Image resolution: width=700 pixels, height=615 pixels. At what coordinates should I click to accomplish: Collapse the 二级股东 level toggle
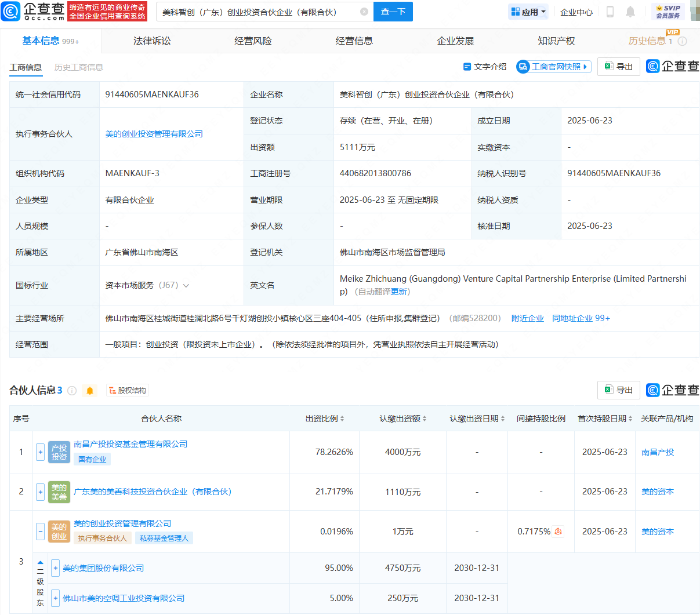point(40,563)
